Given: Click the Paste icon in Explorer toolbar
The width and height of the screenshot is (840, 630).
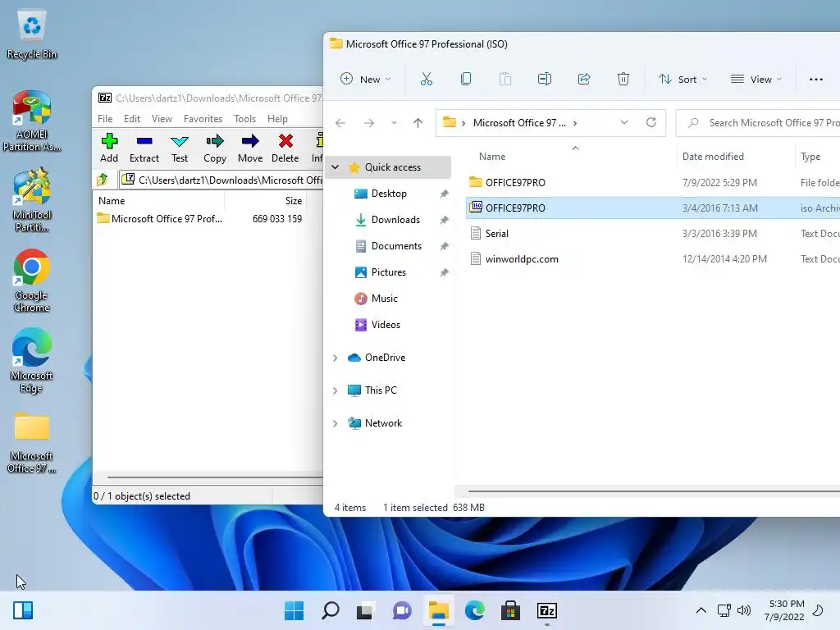Looking at the screenshot, I should (x=505, y=80).
